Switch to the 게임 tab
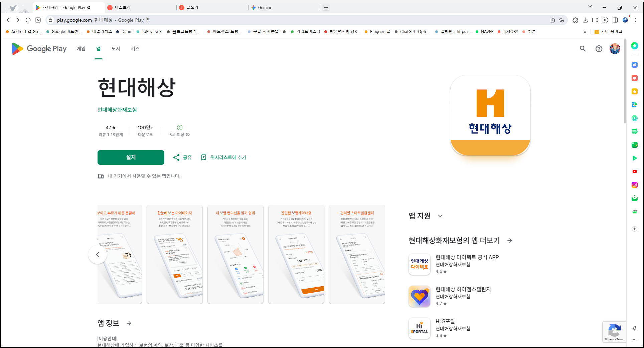This screenshot has height=348, width=644. 81,49
